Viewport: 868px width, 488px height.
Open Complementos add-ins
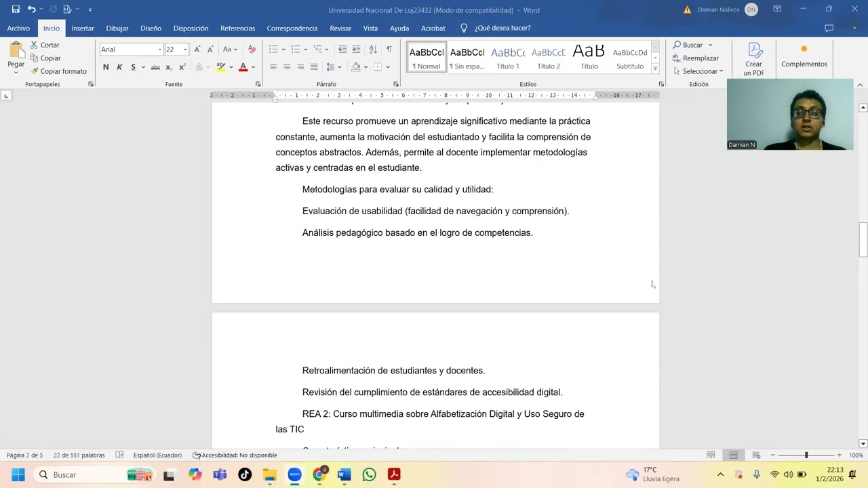click(x=804, y=57)
